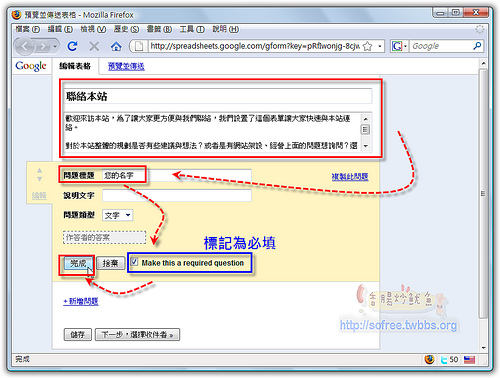Open the back/forward history dropdown arrow
Viewport: 500px width, 378px height.
pos(55,46)
